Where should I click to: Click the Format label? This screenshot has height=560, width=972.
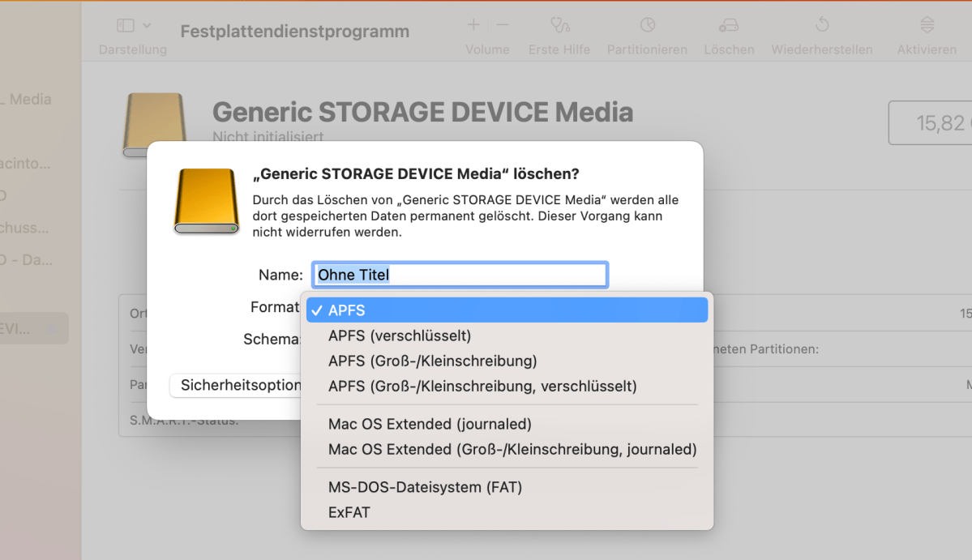pyautogui.click(x=275, y=306)
